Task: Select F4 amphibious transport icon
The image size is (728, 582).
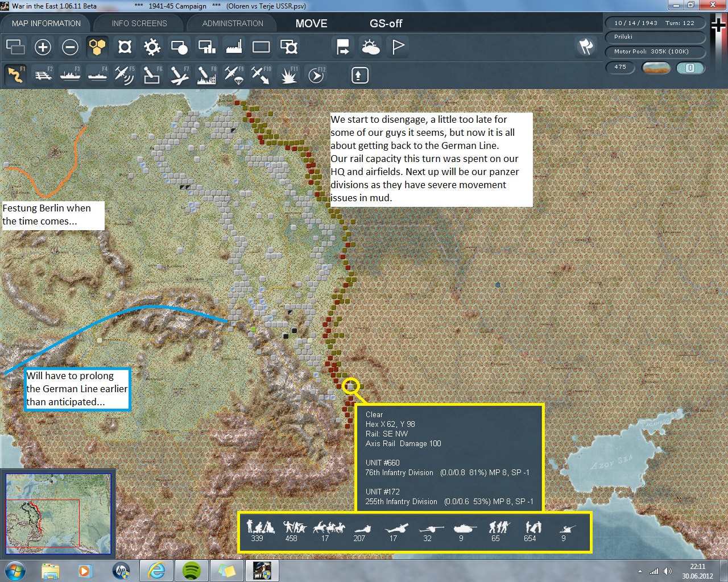Action: (97, 75)
